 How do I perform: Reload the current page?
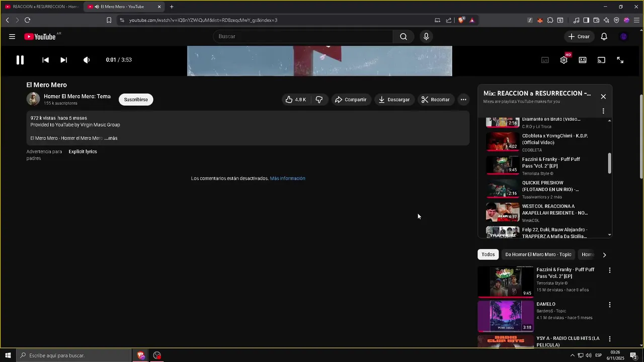tap(27, 20)
